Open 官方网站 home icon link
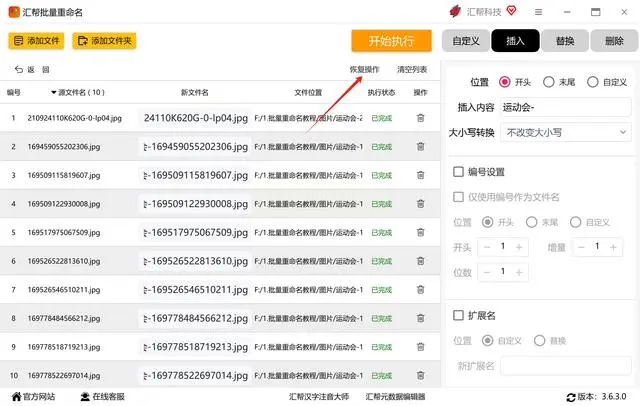 pyautogui.click(x=16, y=396)
